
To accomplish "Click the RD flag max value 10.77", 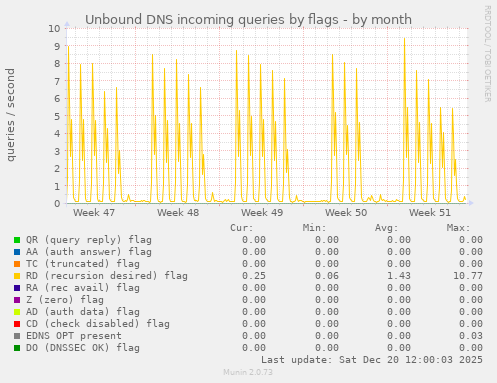I will [x=468, y=276].
